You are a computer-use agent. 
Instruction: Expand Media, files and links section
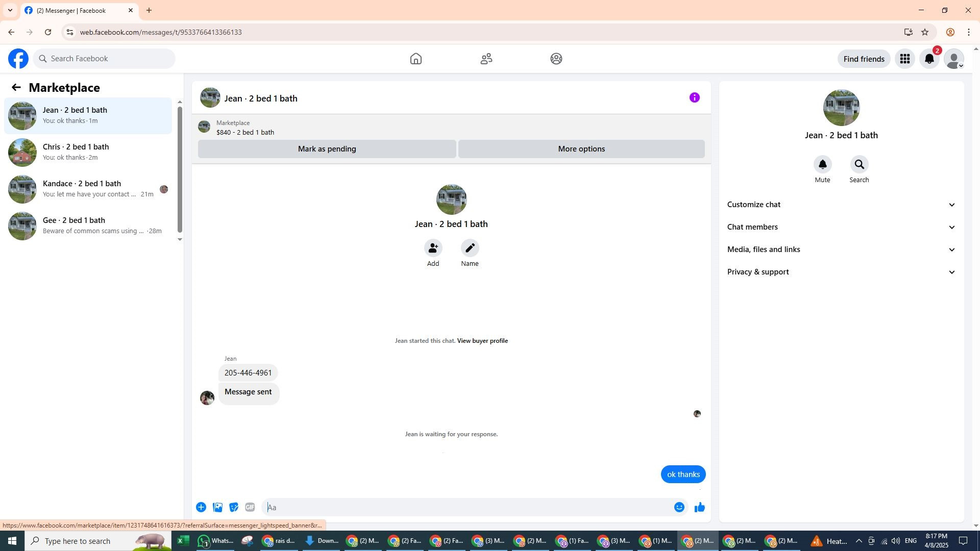point(841,249)
